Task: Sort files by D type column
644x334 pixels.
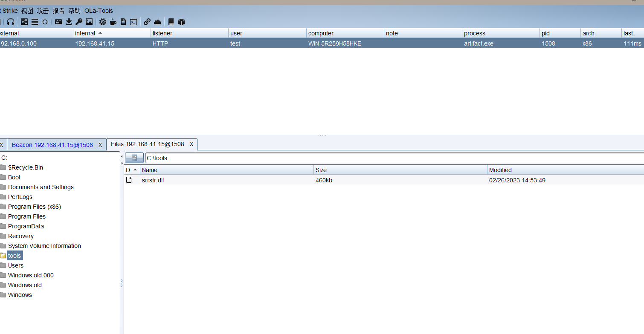Action: [132, 170]
